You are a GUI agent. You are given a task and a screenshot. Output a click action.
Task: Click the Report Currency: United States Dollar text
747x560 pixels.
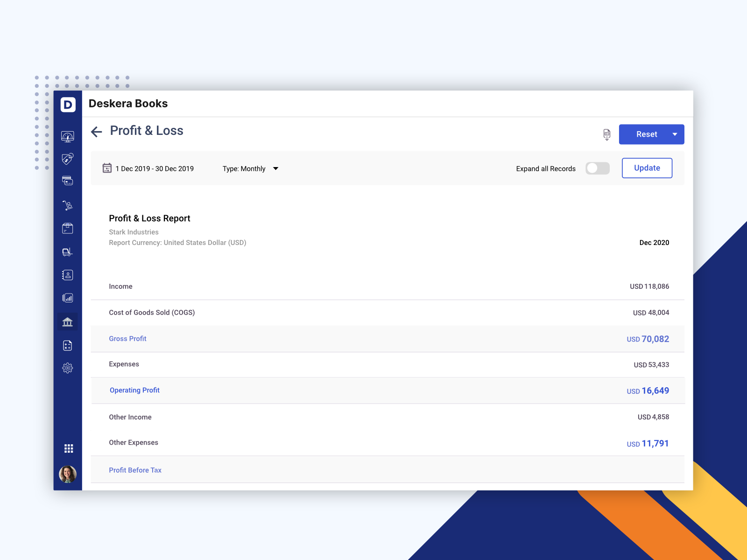pos(177,243)
